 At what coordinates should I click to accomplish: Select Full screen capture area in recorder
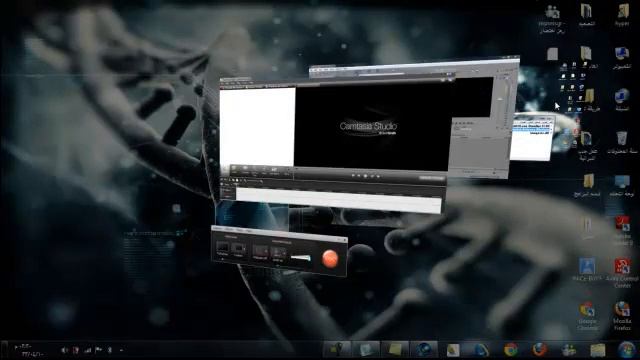point(223,248)
